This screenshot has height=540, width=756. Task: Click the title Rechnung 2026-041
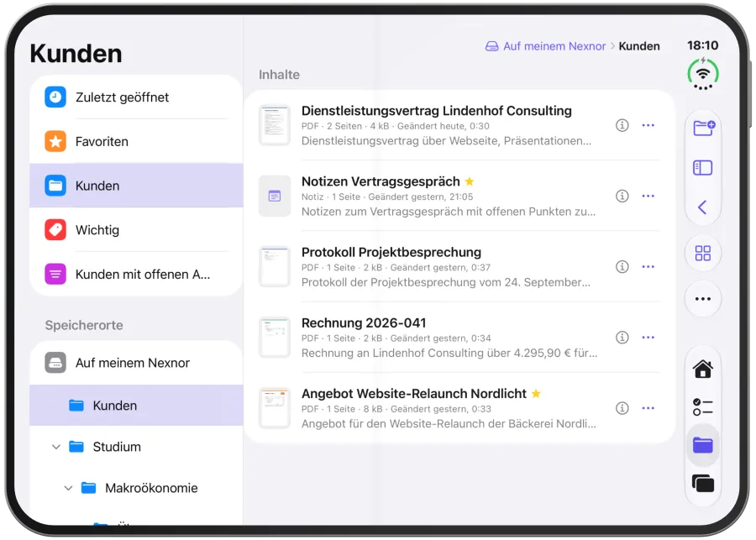point(364,323)
